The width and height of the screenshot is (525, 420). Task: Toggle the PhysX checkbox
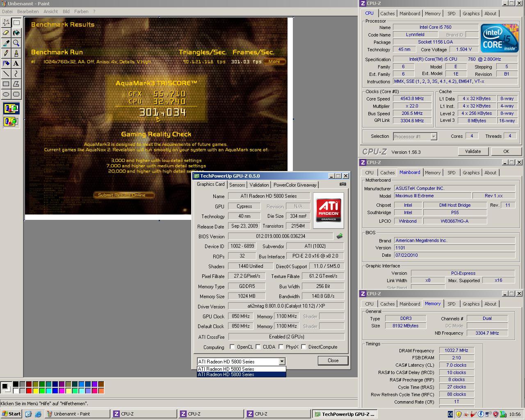[281, 347]
